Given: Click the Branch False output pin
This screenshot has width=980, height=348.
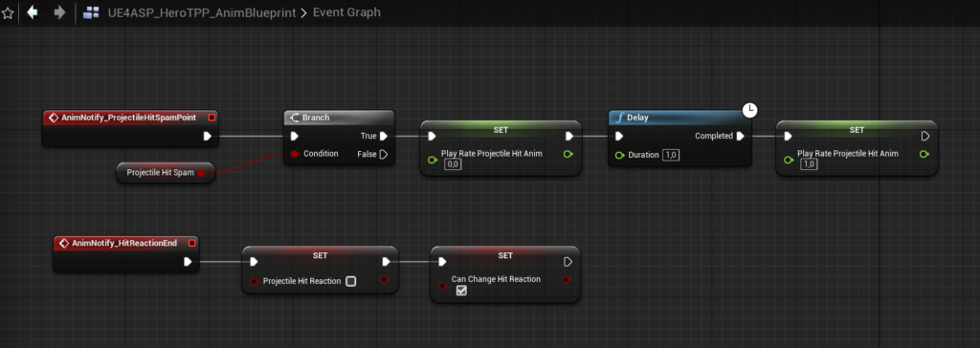Looking at the screenshot, I should [x=384, y=154].
